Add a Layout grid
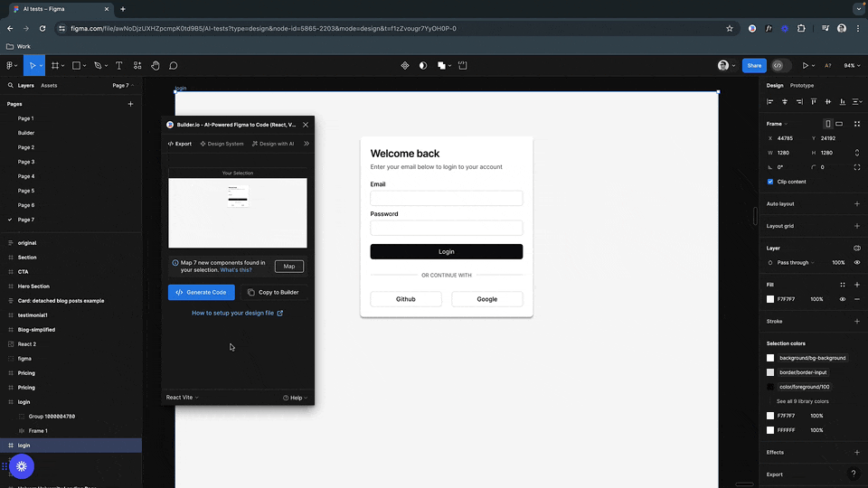Viewport: 868px width, 488px height. pos(856,225)
